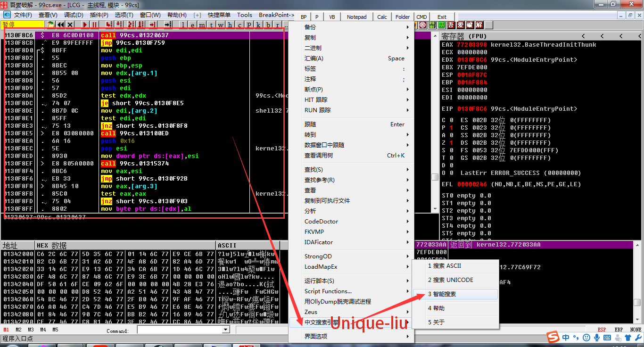The image size is (644, 347).
Task: Click the VB shortcut button
Action: (x=332, y=17)
